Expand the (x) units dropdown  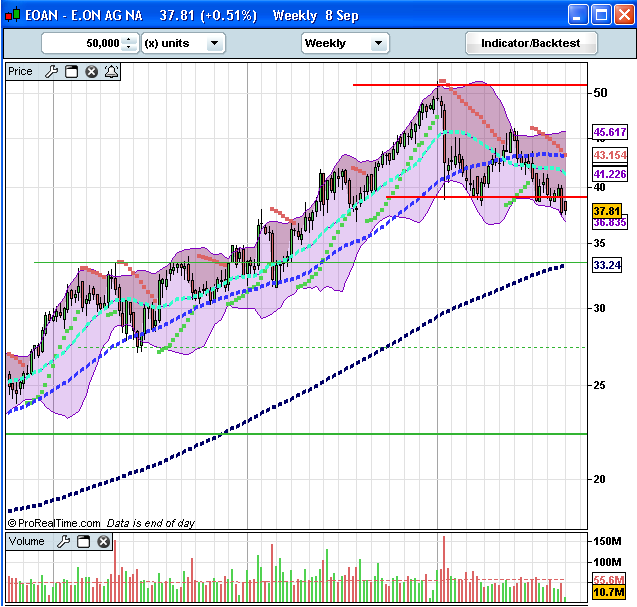click(214, 43)
